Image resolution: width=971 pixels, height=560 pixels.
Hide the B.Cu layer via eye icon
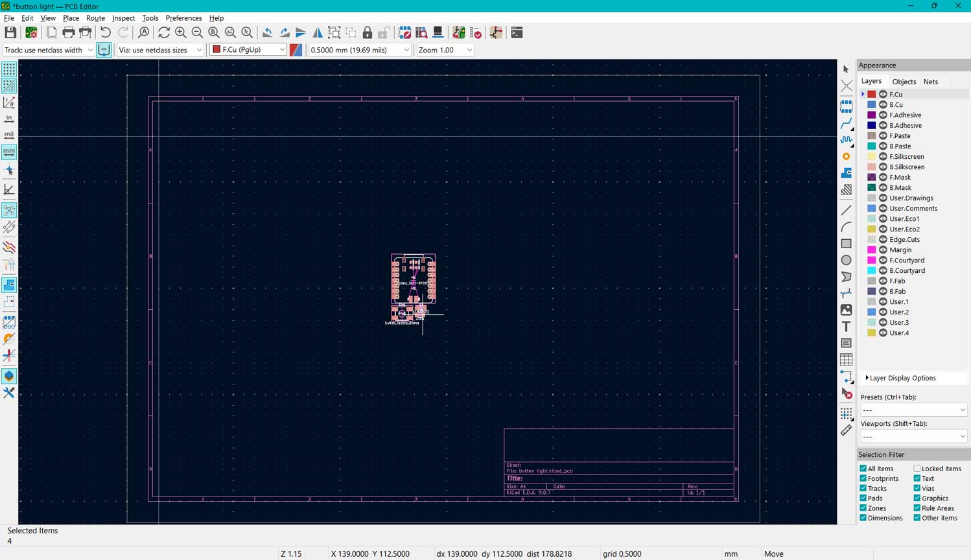click(883, 104)
